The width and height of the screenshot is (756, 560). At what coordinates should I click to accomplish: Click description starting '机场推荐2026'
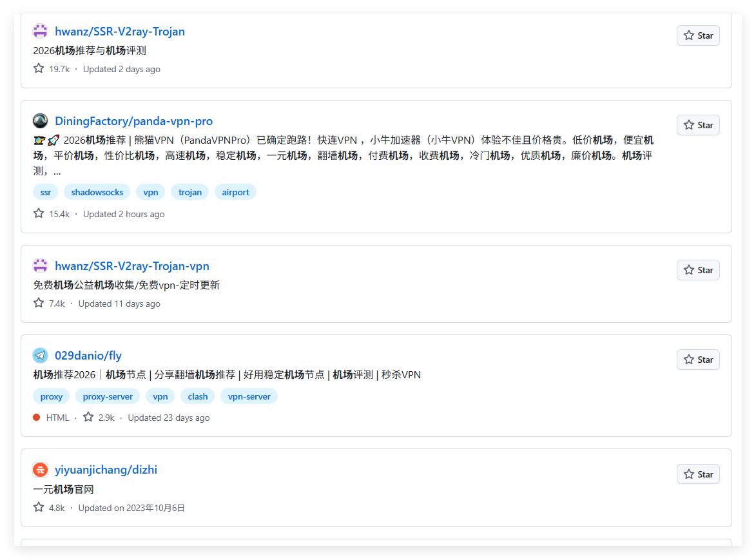point(227,375)
